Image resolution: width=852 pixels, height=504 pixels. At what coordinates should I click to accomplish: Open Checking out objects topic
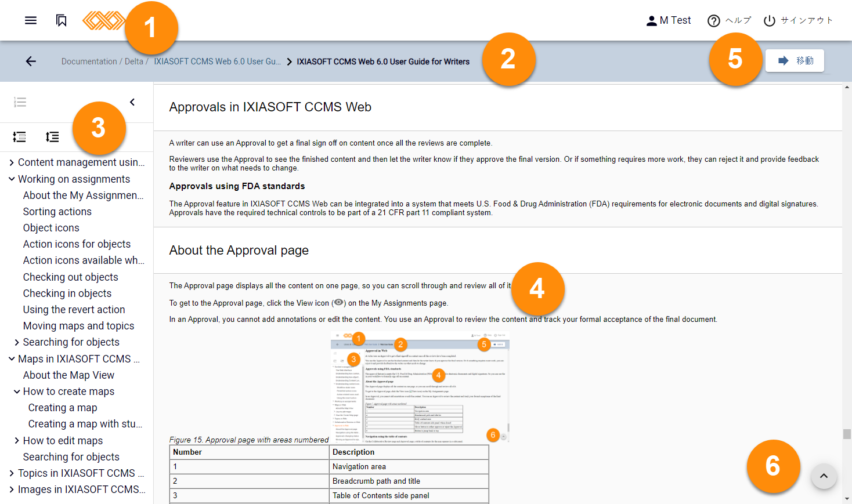coord(71,277)
